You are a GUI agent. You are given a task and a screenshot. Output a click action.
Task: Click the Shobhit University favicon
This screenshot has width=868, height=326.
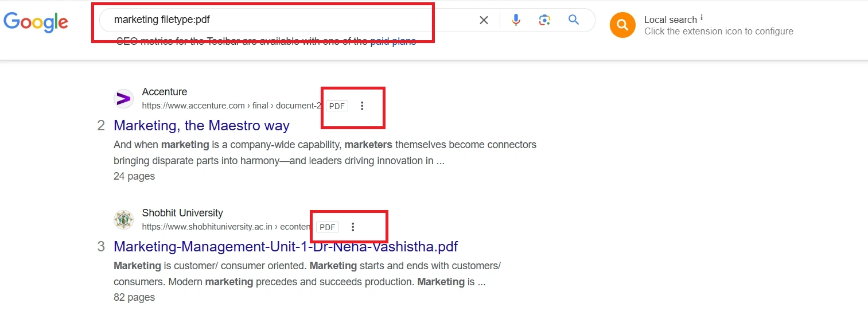123,220
